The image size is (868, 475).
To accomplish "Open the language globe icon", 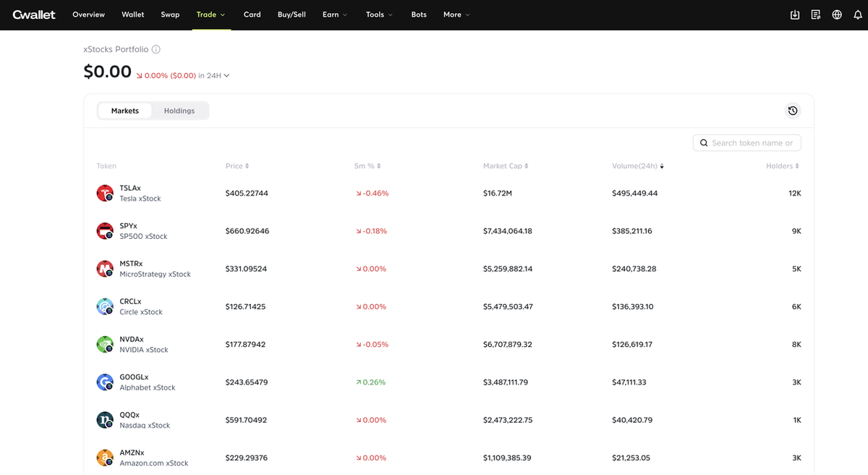I will (x=837, y=14).
